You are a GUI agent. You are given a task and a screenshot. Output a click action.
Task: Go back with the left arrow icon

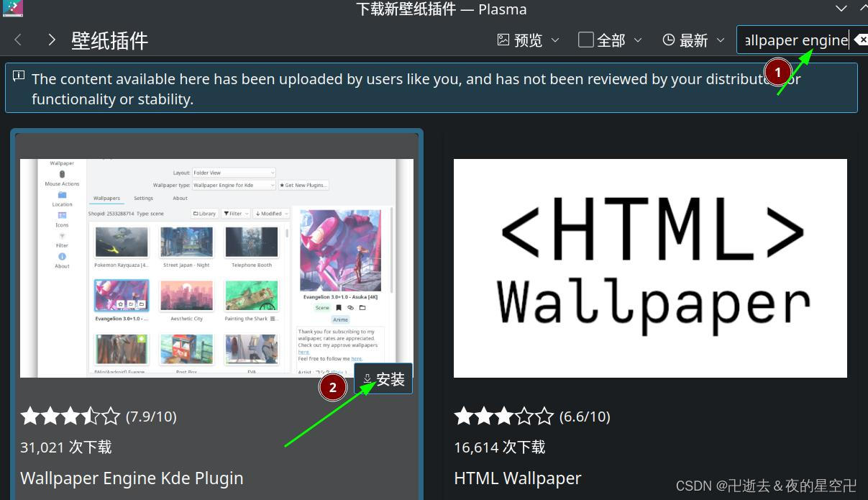tap(18, 40)
